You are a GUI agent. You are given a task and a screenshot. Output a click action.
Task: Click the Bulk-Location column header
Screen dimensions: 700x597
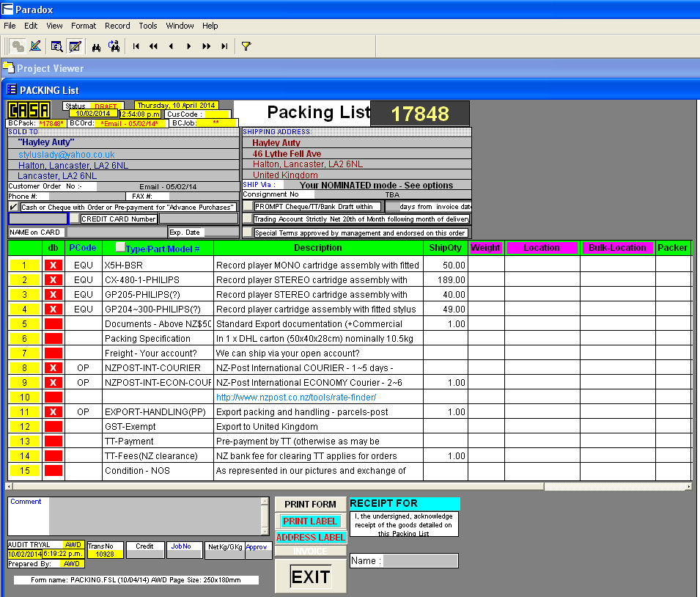coord(617,248)
